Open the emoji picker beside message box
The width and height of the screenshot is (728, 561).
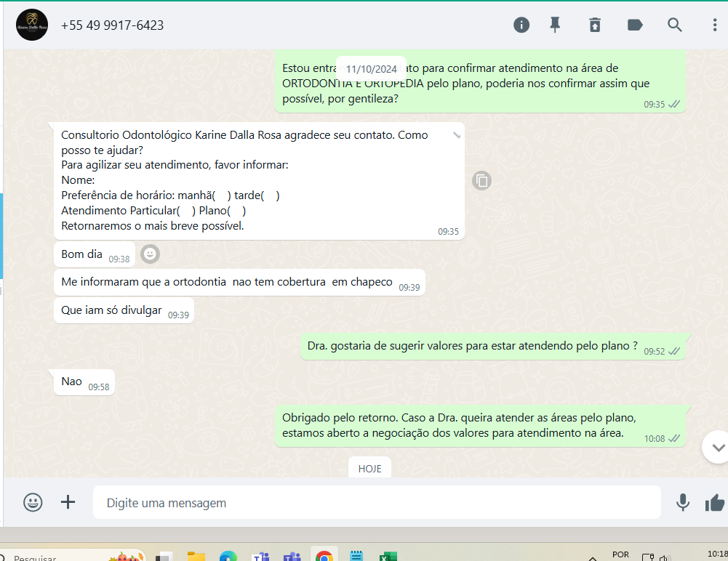pyautogui.click(x=33, y=502)
